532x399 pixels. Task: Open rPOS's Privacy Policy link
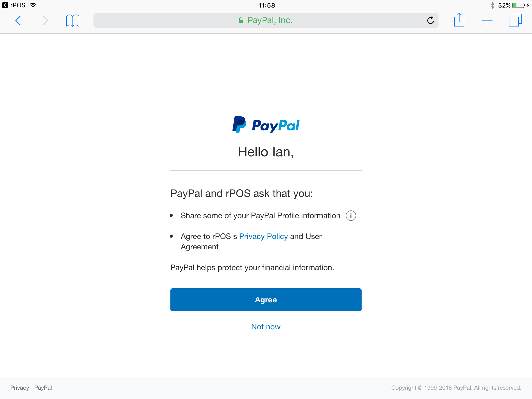[x=263, y=236]
